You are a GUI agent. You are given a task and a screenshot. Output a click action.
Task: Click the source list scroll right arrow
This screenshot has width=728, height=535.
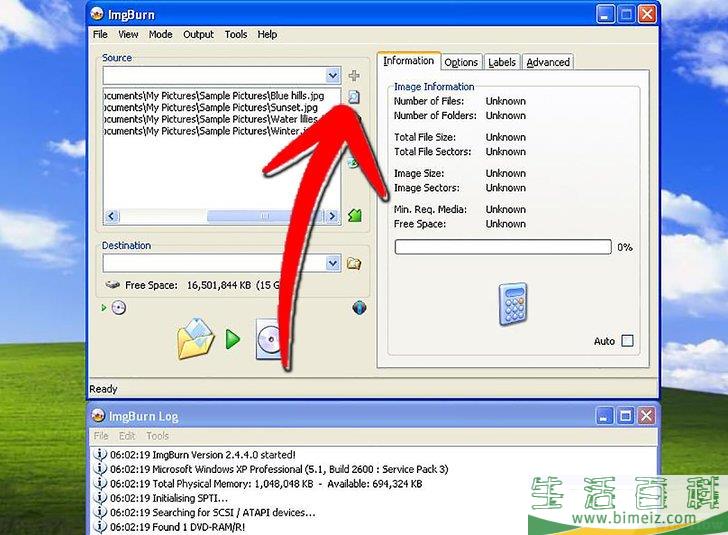[332, 216]
